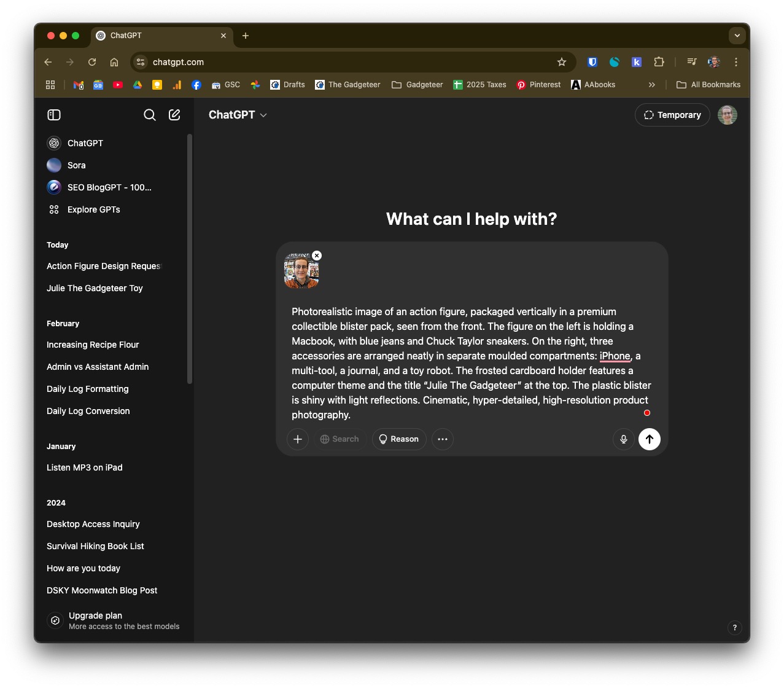Open the purple K extension icon
Screen dimensions: 784x688
pyautogui.click(x=637, y=62)
